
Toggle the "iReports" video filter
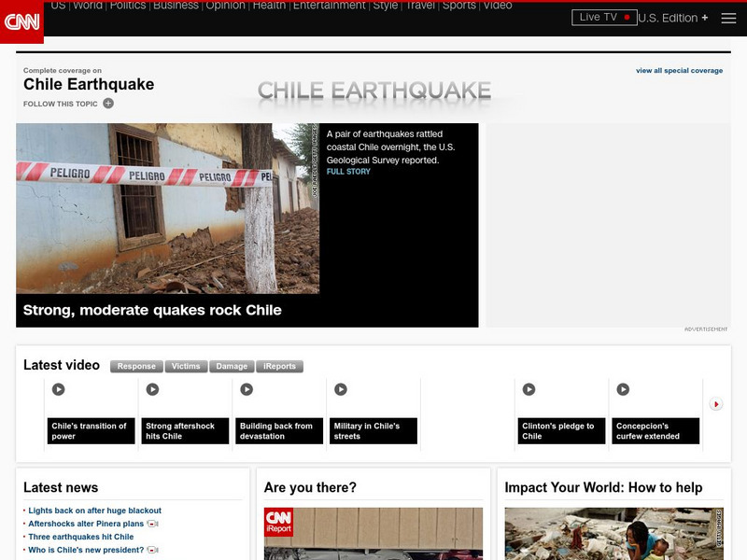pyautogui.click(x=280, y=366)
